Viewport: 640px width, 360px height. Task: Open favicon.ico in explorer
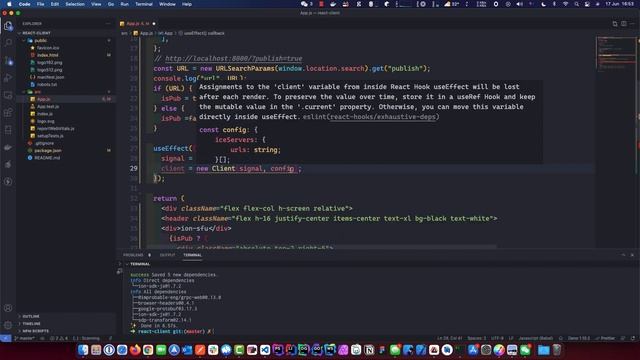tap(48, 48)
